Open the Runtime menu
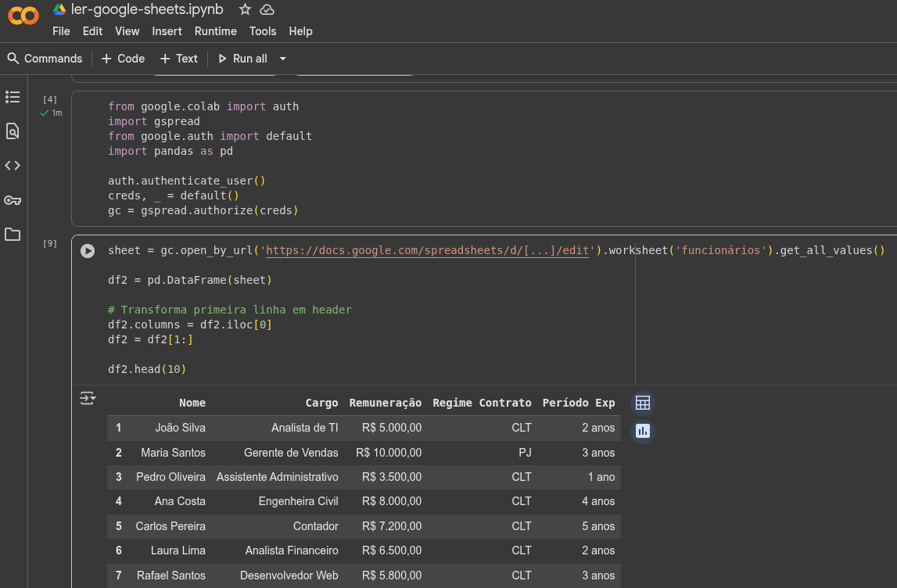This screenshot has height=588, width=897. pyautogui.click(x=216, y=31)
